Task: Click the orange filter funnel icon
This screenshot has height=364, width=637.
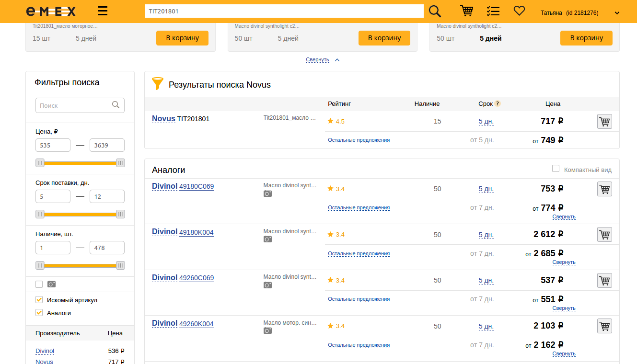Action: 158,84
